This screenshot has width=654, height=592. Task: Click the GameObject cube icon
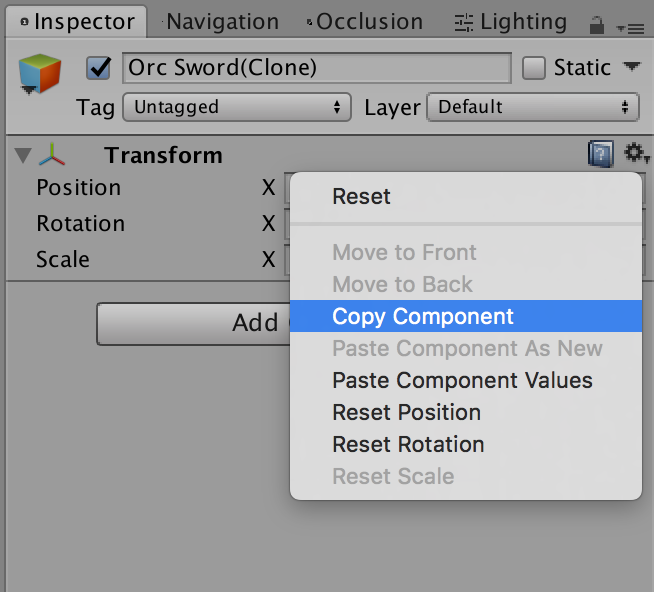pos(40,74)
